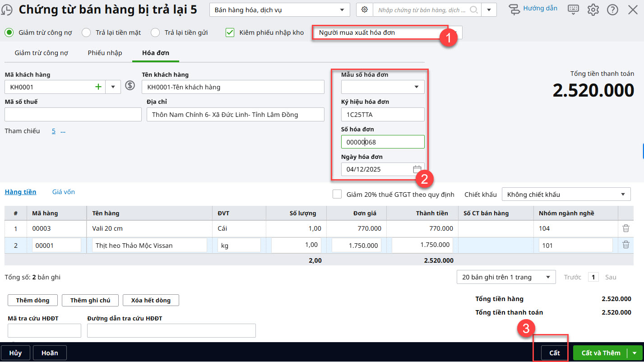Screen dimensions: 644x362
Task: Select Trả lại tiền gửi radio option
Action: point(155,32)
